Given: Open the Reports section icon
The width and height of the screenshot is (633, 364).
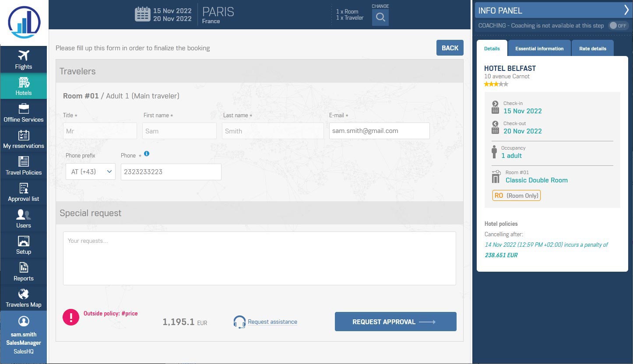Looking at the screenshot, I should click(23, 267).
